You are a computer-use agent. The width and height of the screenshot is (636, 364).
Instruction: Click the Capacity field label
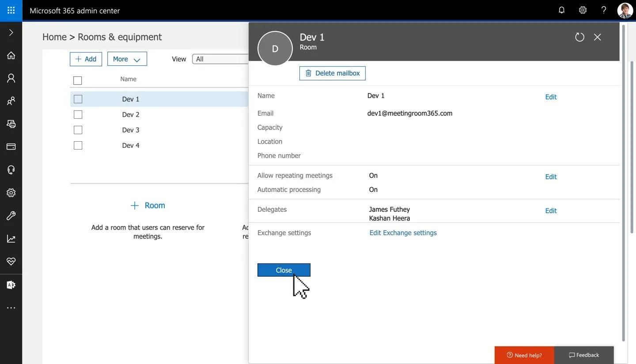[270, 128]
